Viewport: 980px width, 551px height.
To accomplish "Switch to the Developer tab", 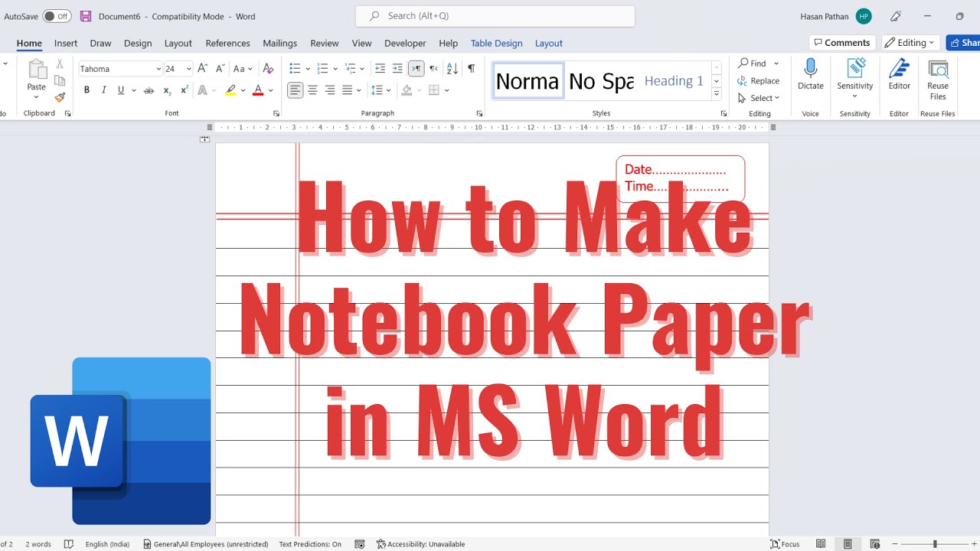I will pyautogui.click(x=405, y=44).
